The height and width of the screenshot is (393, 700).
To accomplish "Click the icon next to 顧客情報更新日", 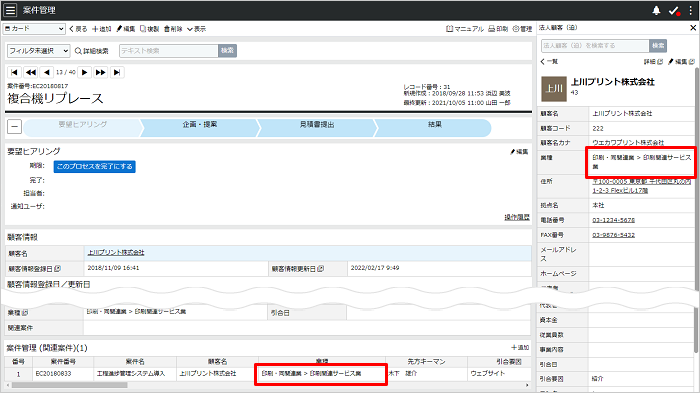I will 321,269.
